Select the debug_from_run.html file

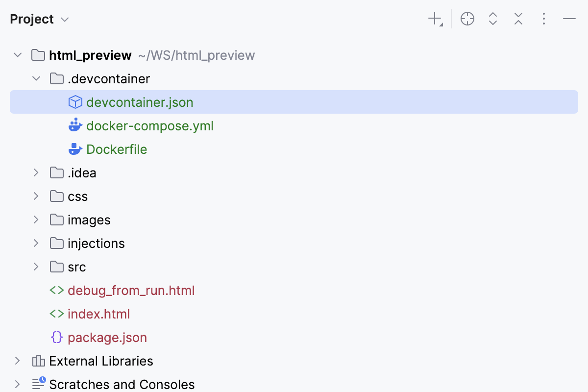131,290
